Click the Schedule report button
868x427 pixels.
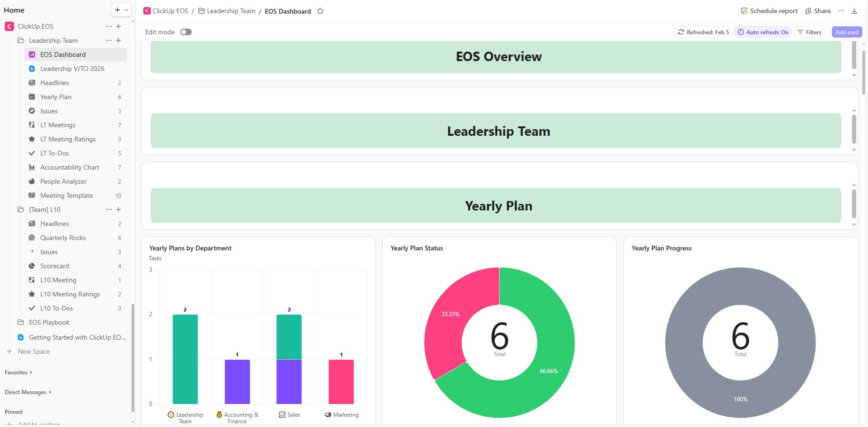(x=769, y=11)
